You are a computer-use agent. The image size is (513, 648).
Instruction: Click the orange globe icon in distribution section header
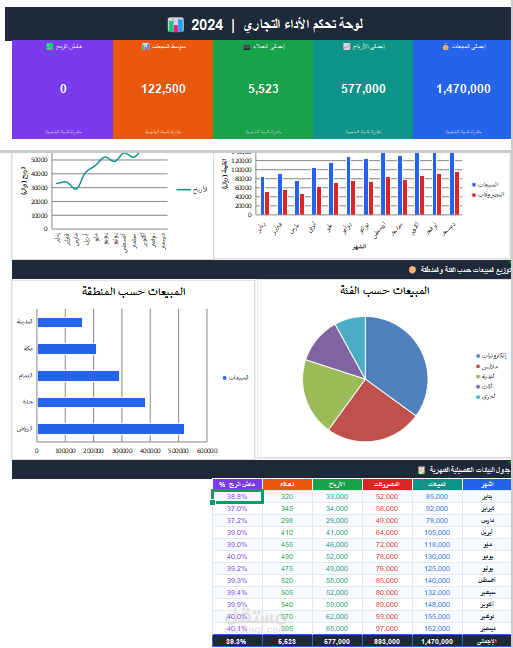point(412,270)
